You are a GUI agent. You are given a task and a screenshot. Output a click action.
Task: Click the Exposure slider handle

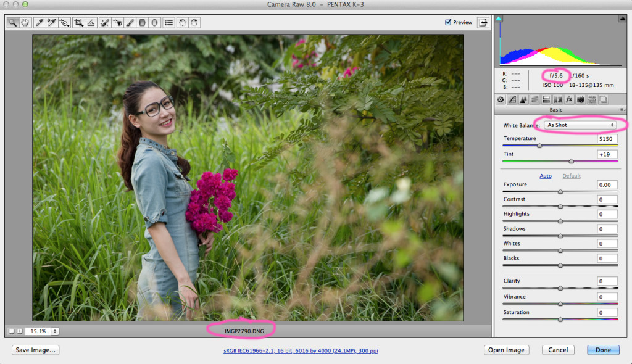(560, 192)
